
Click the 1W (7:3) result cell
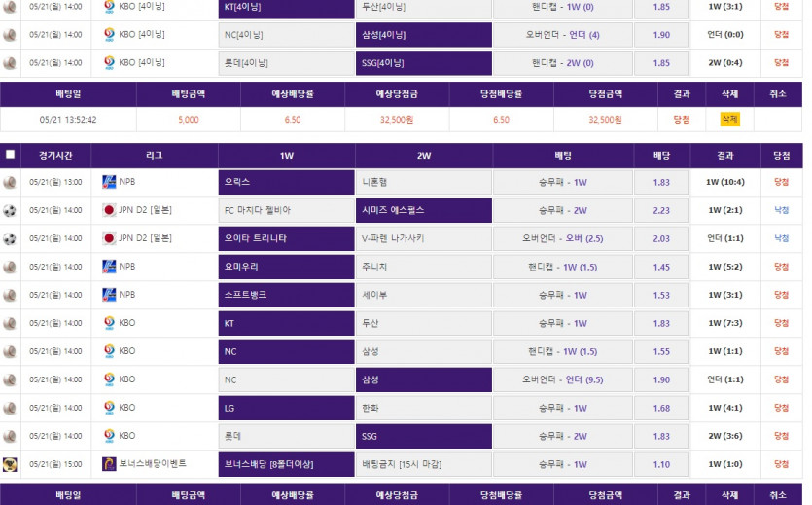pyautogui.click(x=725, y=323)
